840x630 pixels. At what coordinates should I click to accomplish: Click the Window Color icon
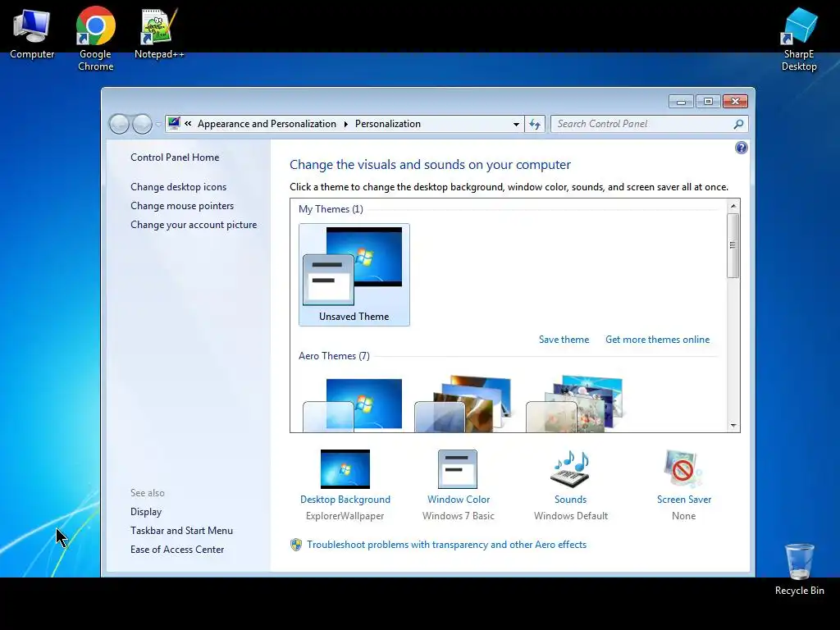point(458,468)
